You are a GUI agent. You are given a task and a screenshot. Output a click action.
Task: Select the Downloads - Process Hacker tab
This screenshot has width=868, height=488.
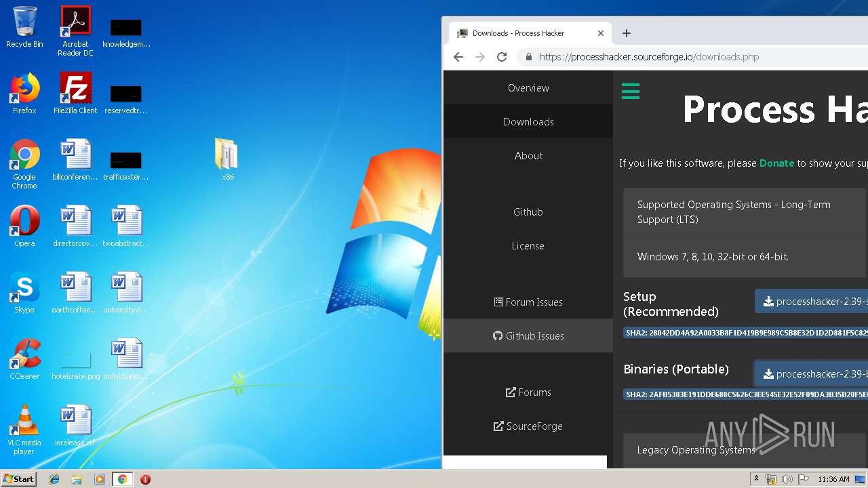tap(530, 33)
